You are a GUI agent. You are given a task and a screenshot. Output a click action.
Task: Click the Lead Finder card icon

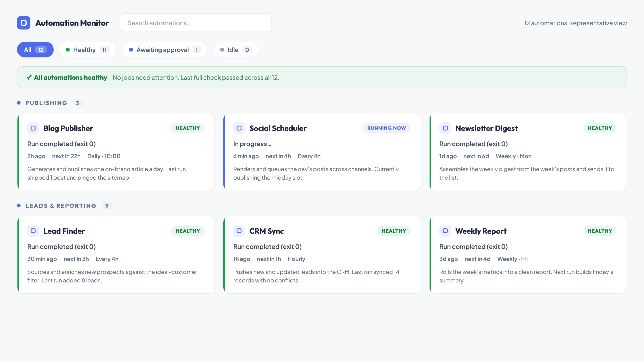(x=33, y=231)
